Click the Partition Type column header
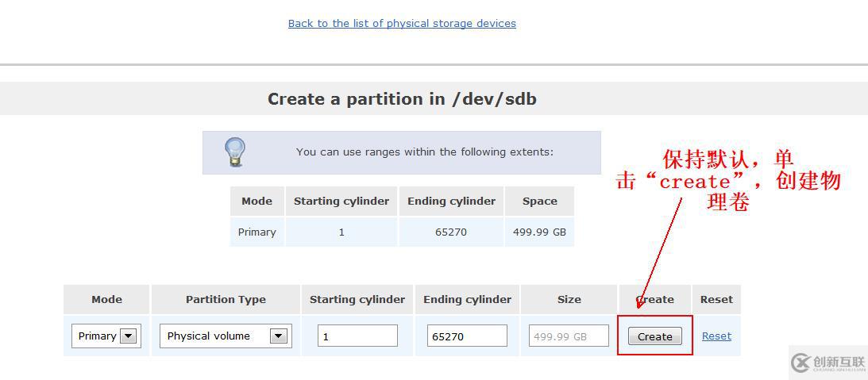This screenshot has height=380, width=868. coord(226,300)
